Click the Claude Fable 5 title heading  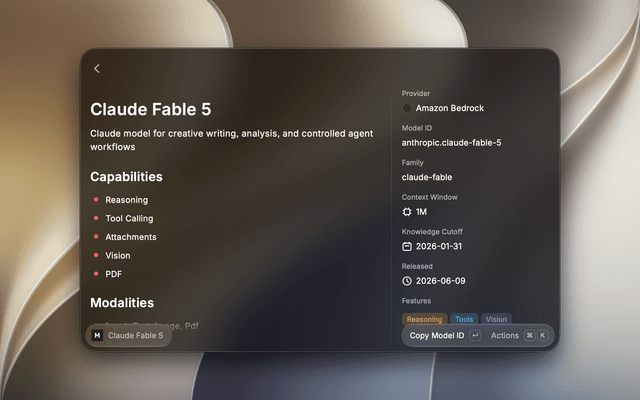(151, 109)
